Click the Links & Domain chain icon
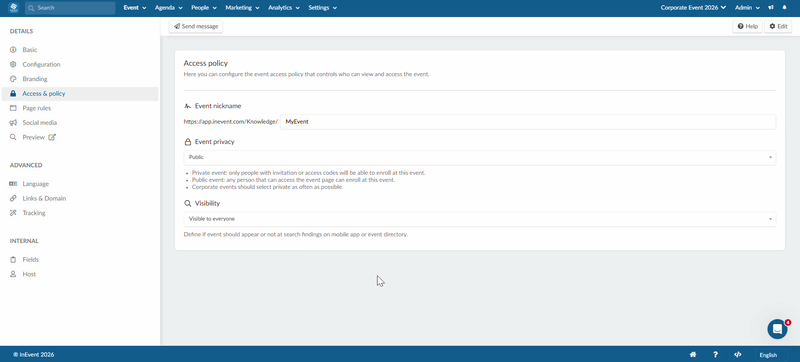The height and width of the screenshot is (362, 800). coord(13,198)
